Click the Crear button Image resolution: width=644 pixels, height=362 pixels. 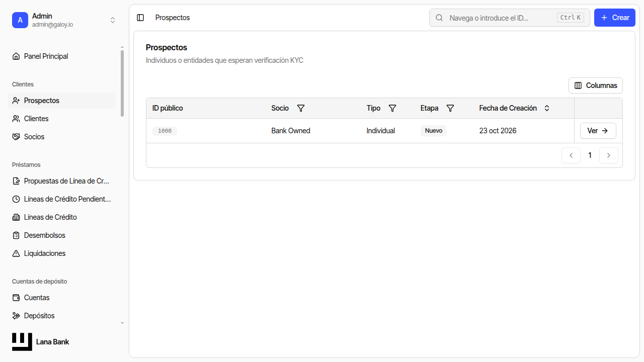[x=615, y=18]
